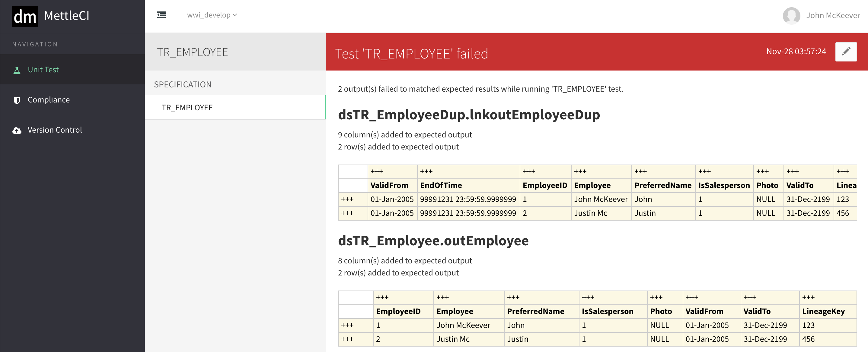Open Compliance navigation item

[x=49, y=100]
